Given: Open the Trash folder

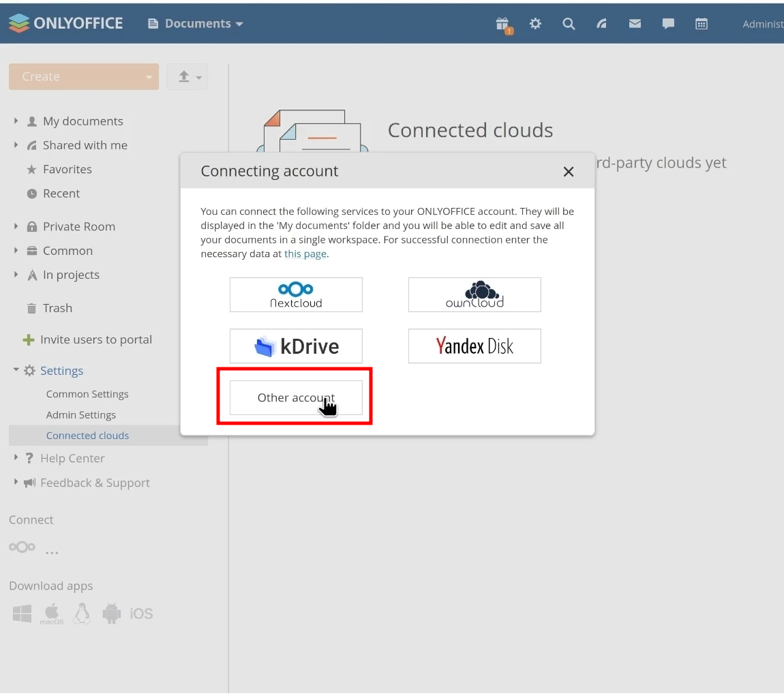Looking at the screenshot, I should (57, 308).
